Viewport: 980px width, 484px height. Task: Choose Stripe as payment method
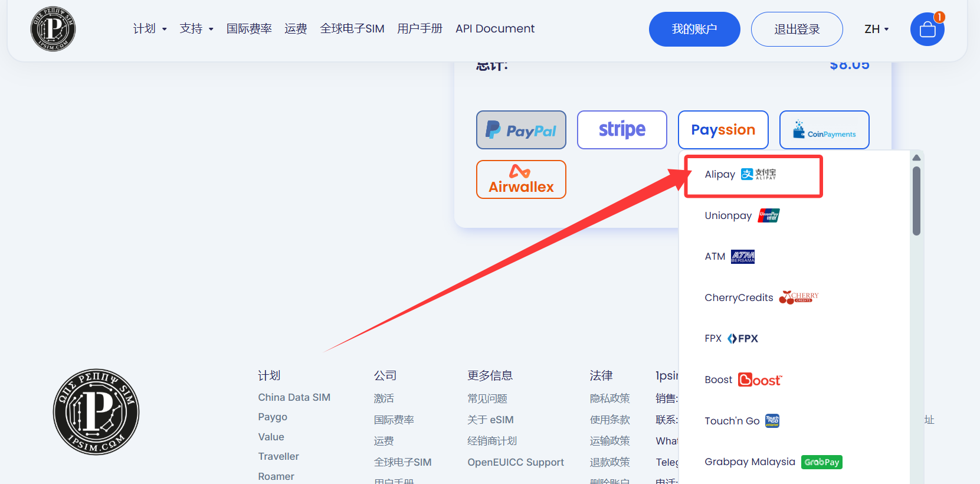622,130
